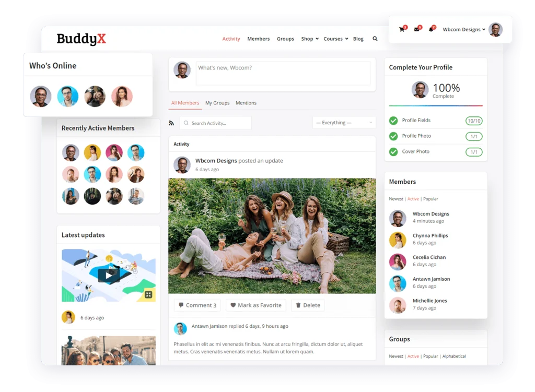
Task: Click the grid icon on video thumbnail
Action: [148, 294]
